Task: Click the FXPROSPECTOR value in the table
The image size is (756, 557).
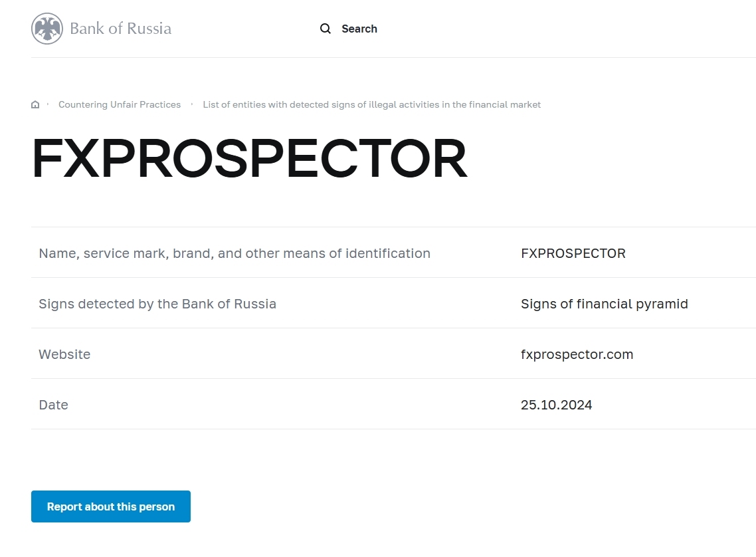Action: (573, 253)
